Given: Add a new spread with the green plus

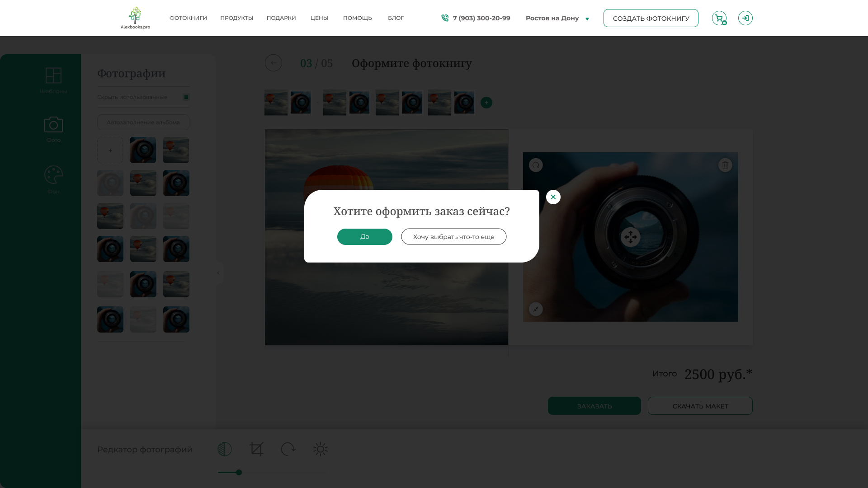Looking at the screenshot, I should (486, 103).
